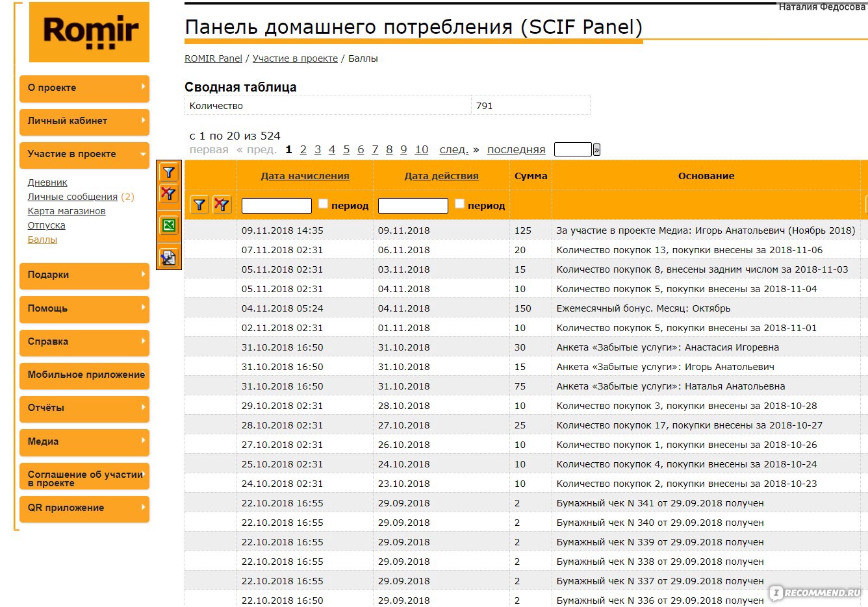Go to page 6

point(361,150)
